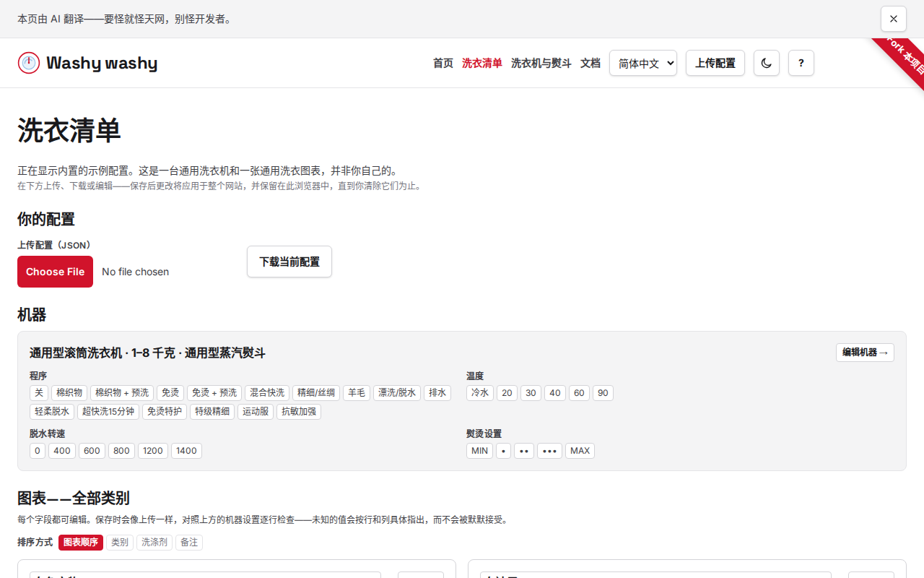Open help with question mark button
The height and width of the screenshot is (578, 924).
coord(801,63)
